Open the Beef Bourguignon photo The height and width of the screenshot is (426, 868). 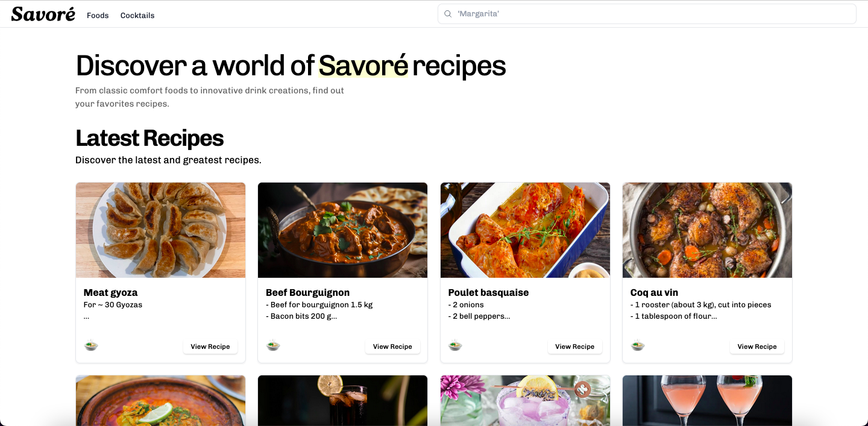click(342, 230)
